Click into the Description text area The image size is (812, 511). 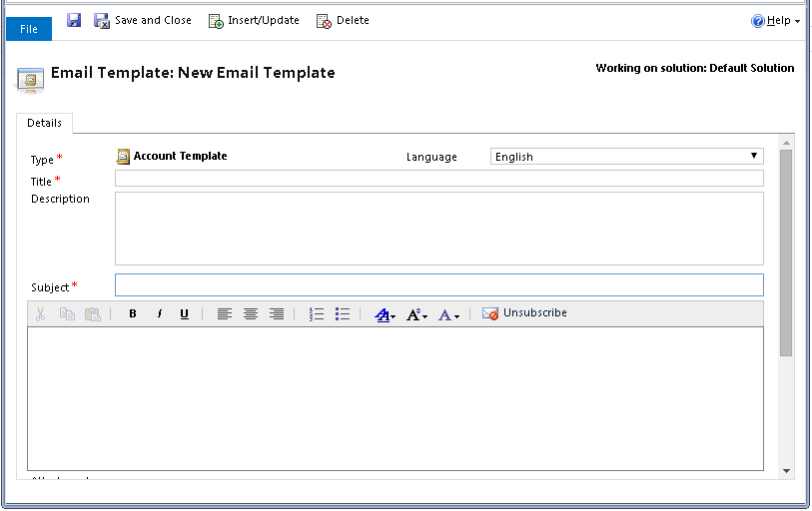[439, 229]
